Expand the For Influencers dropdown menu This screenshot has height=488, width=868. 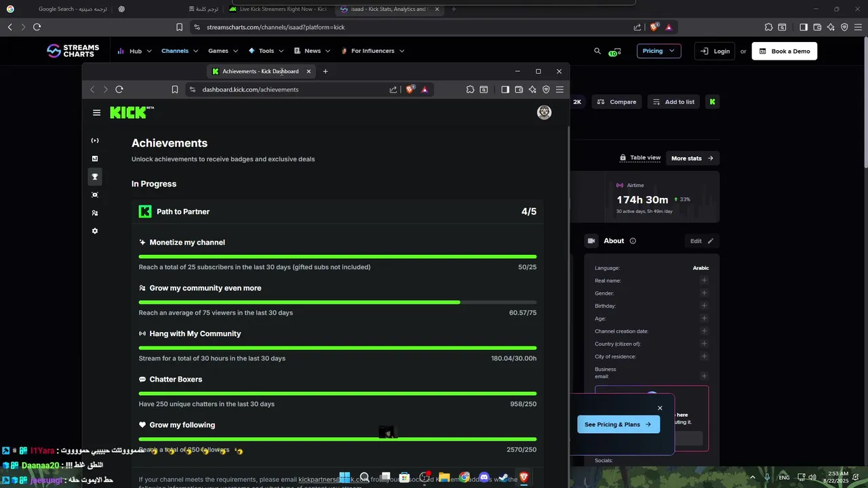tap(372, 51)
